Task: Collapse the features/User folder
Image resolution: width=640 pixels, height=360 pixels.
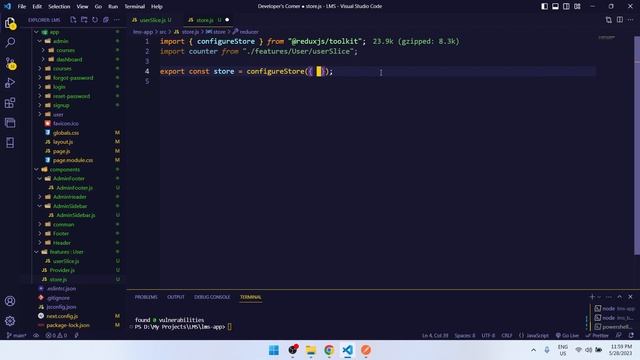Action: click(36, 252)
